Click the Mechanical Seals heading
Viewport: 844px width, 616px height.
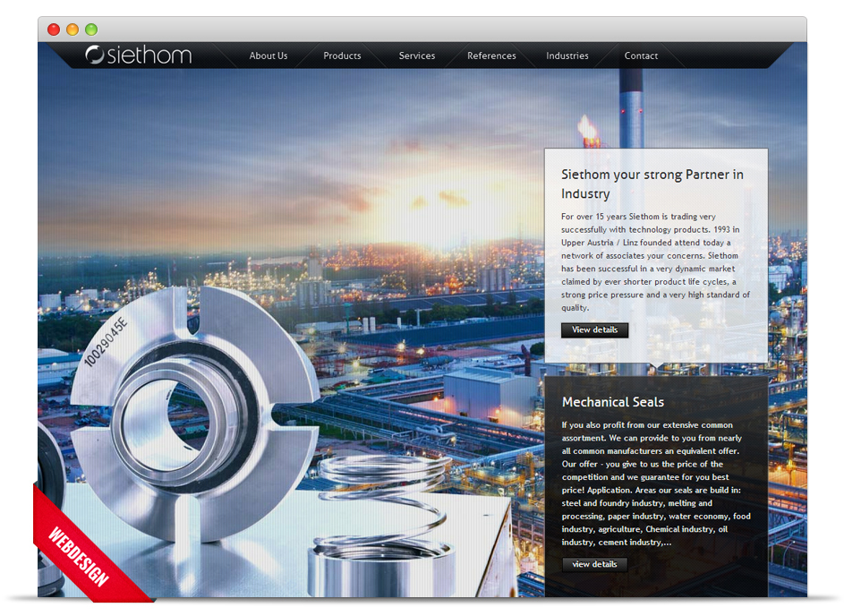pyautogui.click(x=613, y=402)
